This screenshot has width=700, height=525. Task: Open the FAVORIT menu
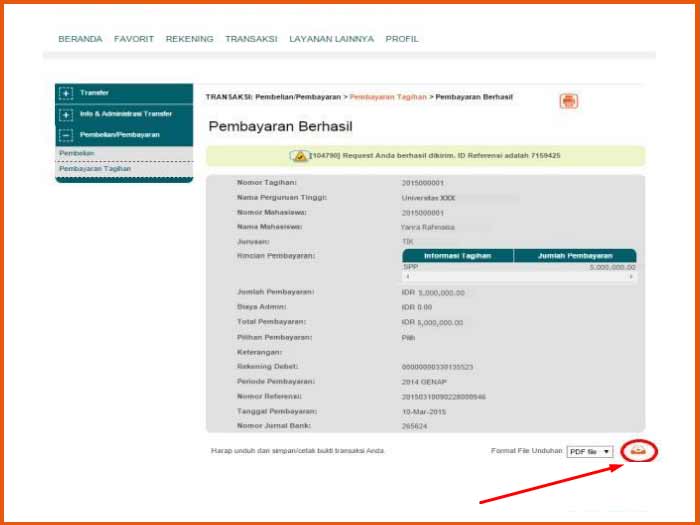click(134, 39)
